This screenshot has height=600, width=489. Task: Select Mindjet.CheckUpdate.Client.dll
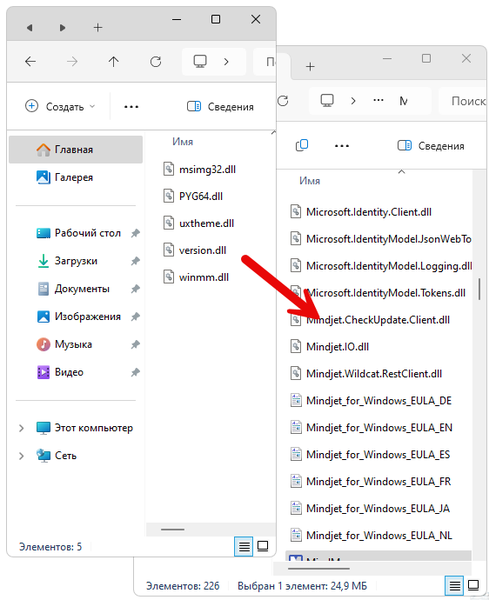[x=370, y=320]
